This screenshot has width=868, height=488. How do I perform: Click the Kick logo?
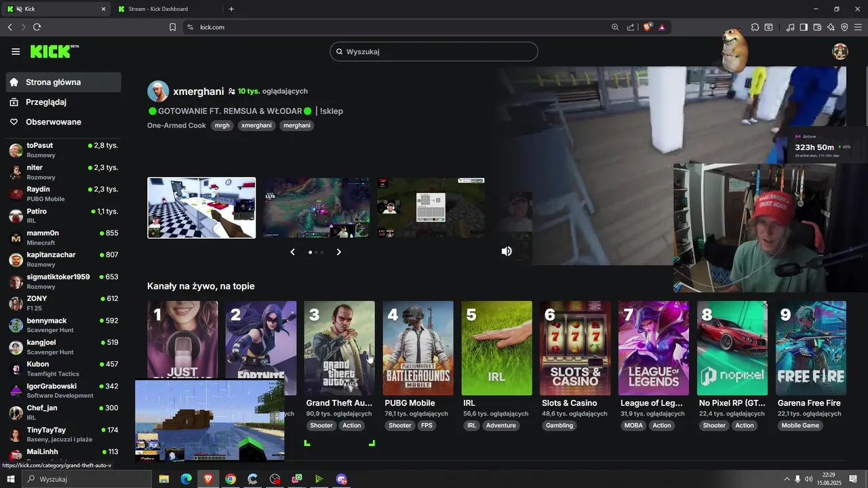54,52
